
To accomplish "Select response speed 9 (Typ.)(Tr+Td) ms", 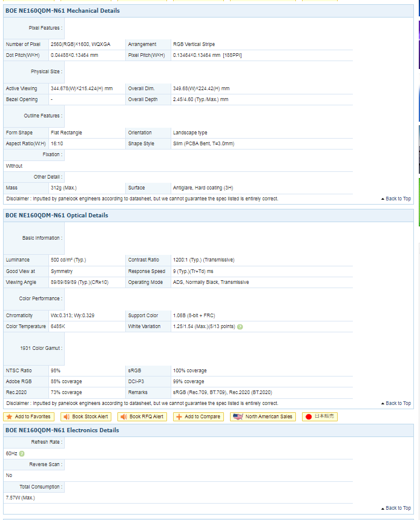I will [193, 271].
